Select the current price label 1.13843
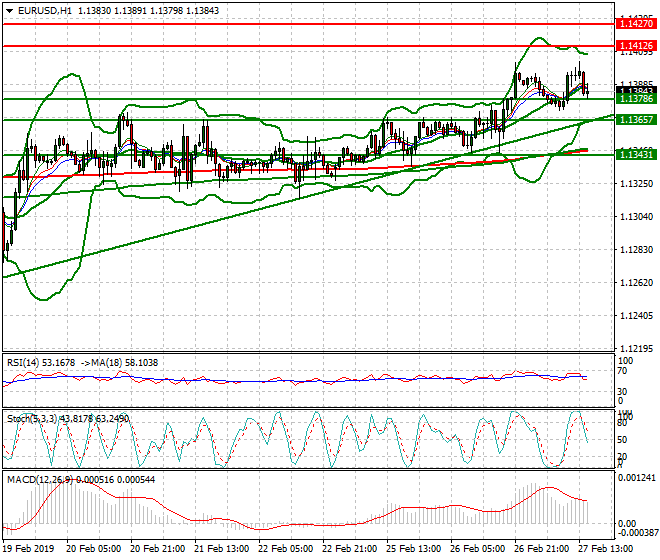The width and height of the screenshot is (660, 560). [x=636, y=90]
